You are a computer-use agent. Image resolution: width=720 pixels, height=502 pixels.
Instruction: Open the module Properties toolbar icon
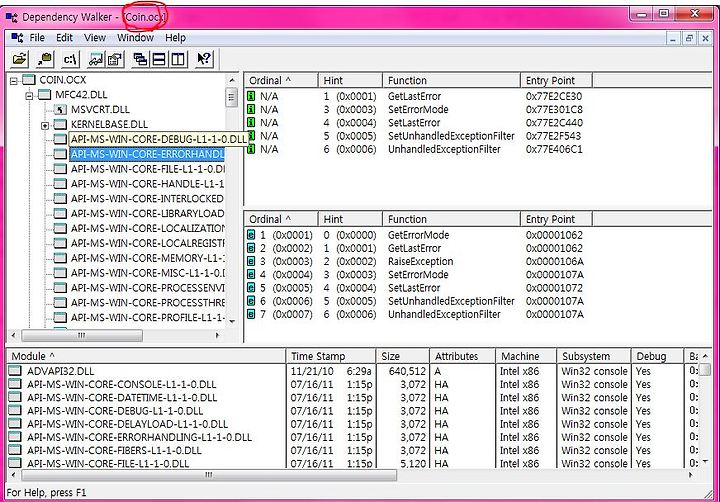pyautogui.click(x=115, y=59)
